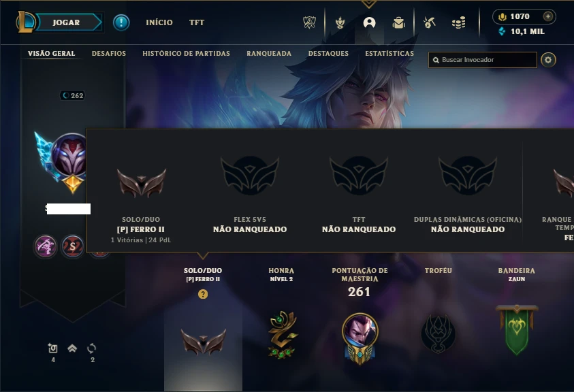Open the Store coins icon
The width and height of the screenshot is (574, 392).
click(x=458, y=22)
